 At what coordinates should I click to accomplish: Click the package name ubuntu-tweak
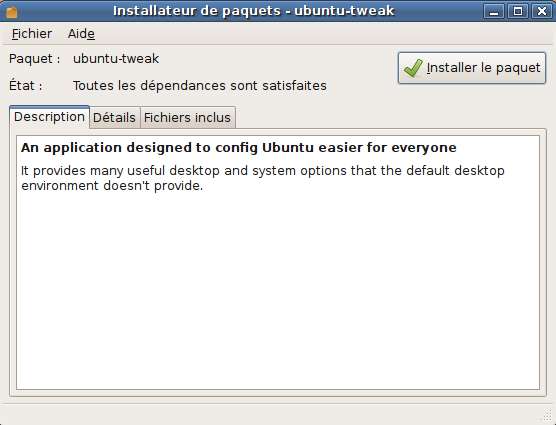[116, 58]
